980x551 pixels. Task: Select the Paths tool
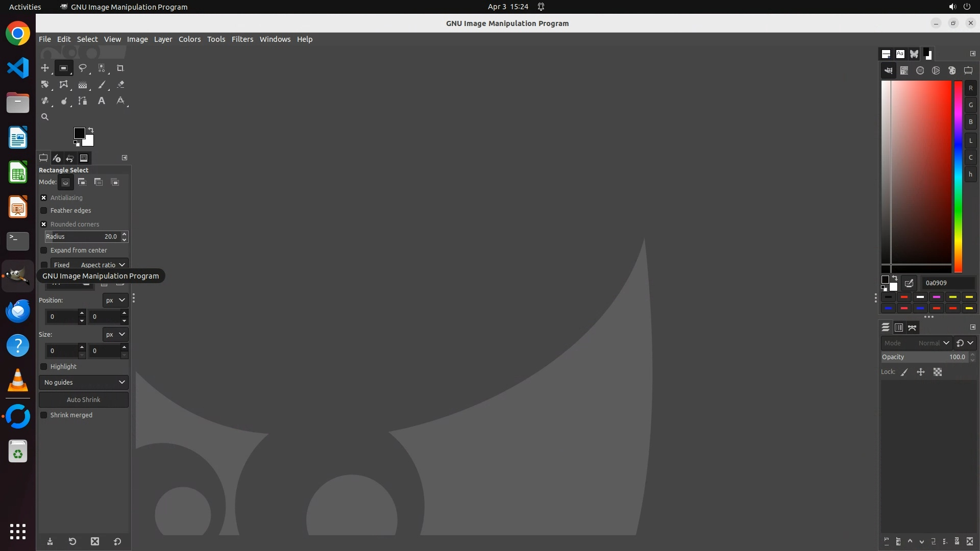point(82,101)
